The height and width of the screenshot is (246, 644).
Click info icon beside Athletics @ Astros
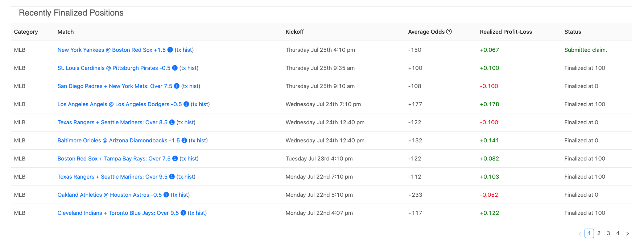coord(166,195)
